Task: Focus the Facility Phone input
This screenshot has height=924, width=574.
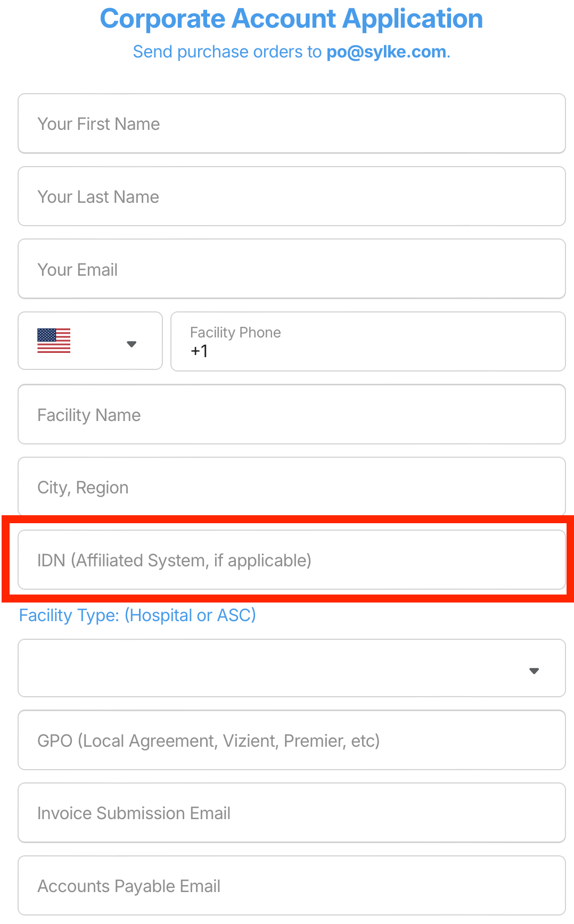Action: point(368,342)
